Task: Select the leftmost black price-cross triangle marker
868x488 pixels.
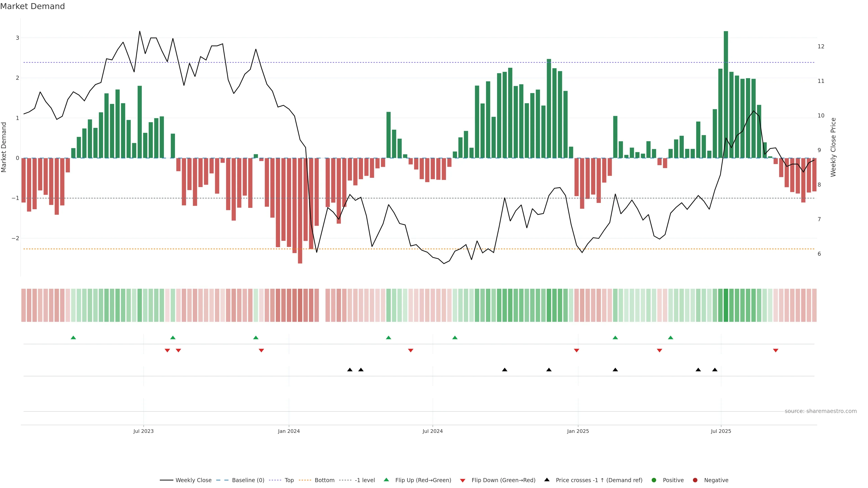Action: click(350, 370)
